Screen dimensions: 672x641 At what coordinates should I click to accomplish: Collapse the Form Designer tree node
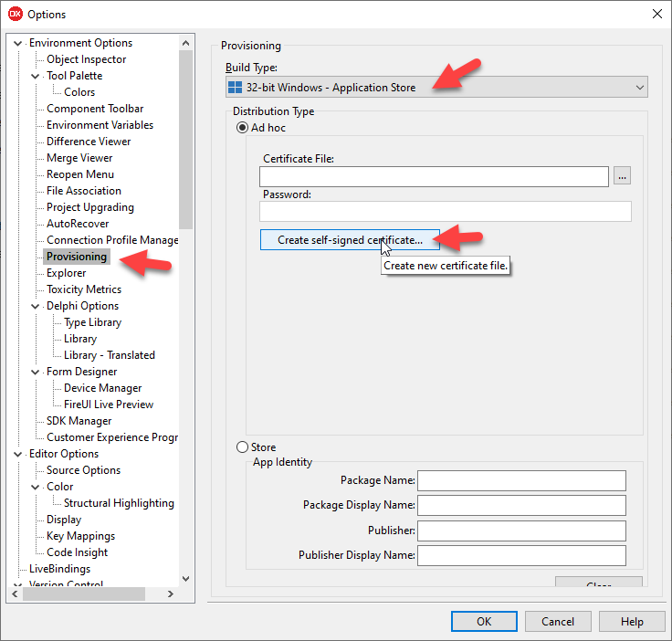coord(36,372)
